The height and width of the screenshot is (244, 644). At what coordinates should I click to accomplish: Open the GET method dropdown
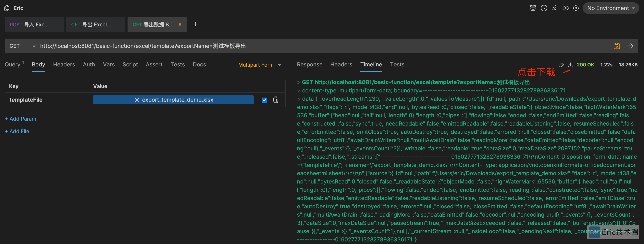pos(22,46)
